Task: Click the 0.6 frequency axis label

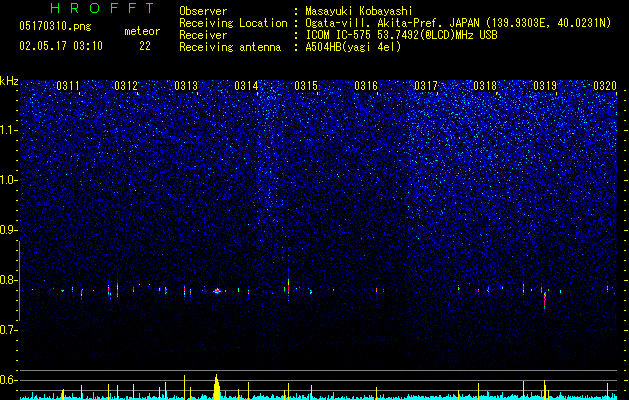Action: (9, 380)
